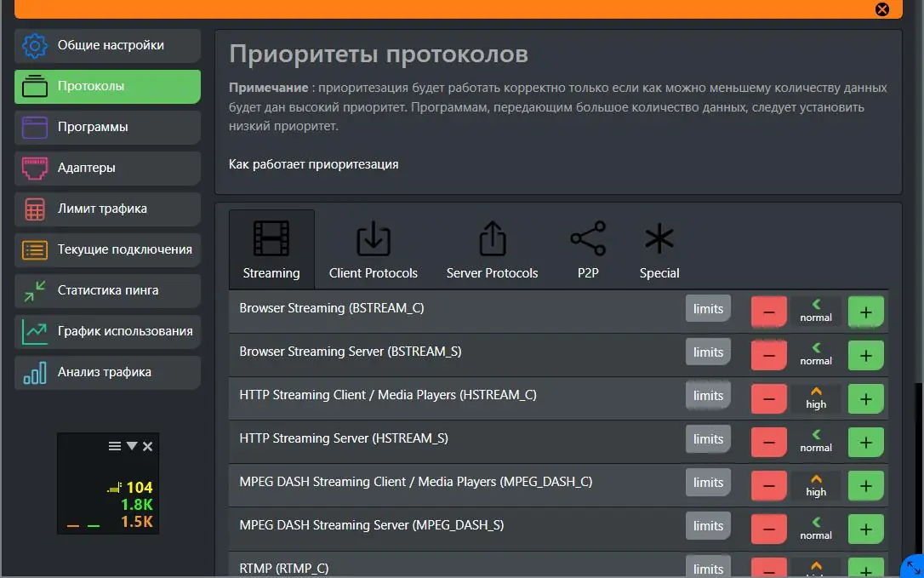Screen dimensions: 924x578
Task: Click limits for HTTP Streaming Server
Action: tap(708, 438)
